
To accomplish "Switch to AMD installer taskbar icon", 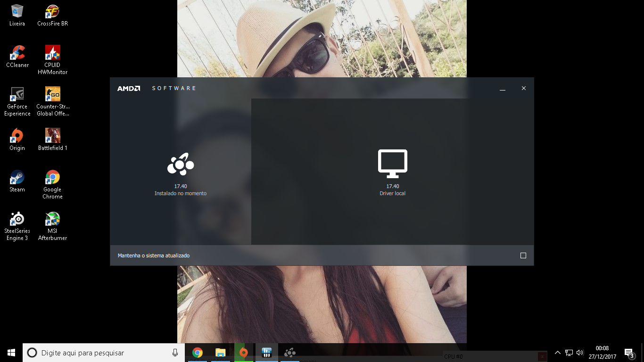I will [x=289, y=353].
